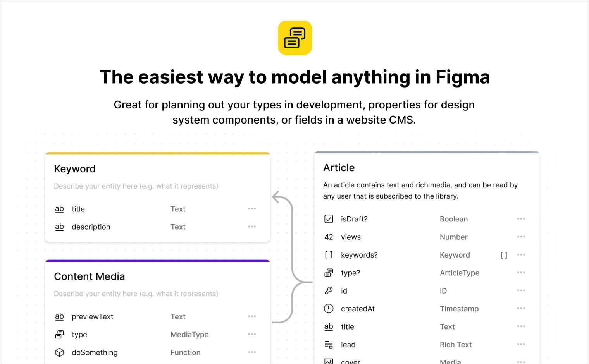Click the number 42 icon beside views
The image size is (589, 364).
coord(328,237)
